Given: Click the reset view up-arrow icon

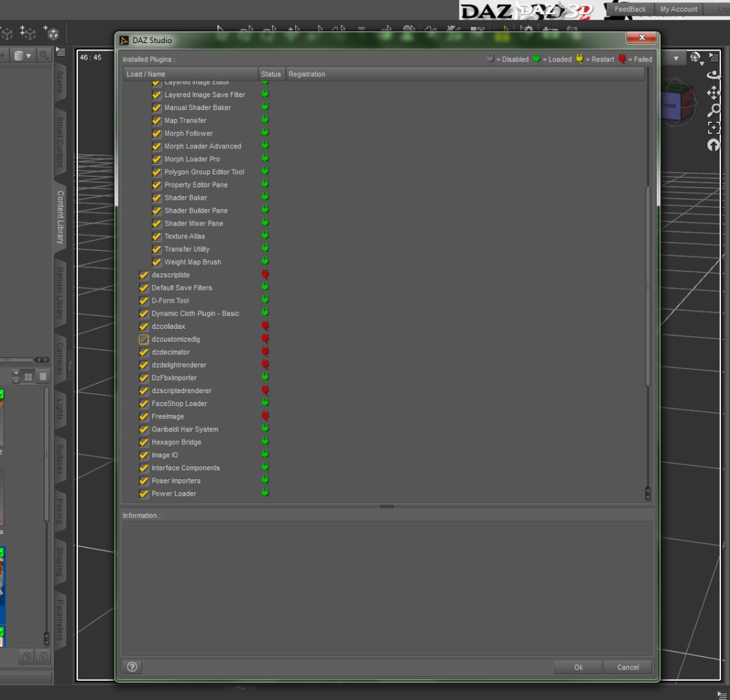Looking at the screenshot, I should (714, 145).
